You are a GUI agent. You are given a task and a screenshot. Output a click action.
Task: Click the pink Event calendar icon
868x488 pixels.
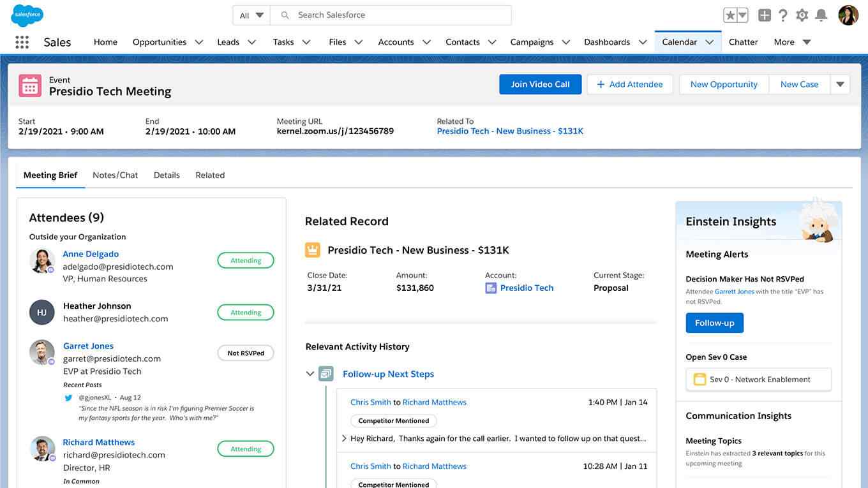tap(30, 85)
